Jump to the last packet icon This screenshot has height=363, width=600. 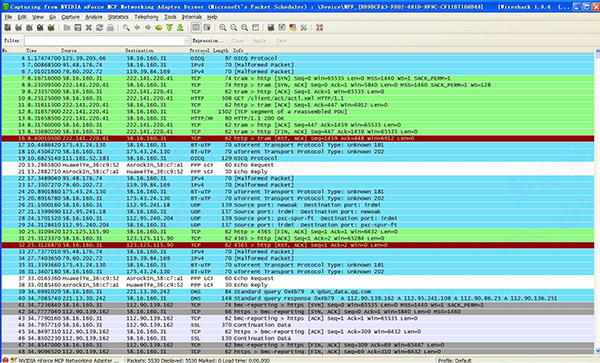[180, 28]
